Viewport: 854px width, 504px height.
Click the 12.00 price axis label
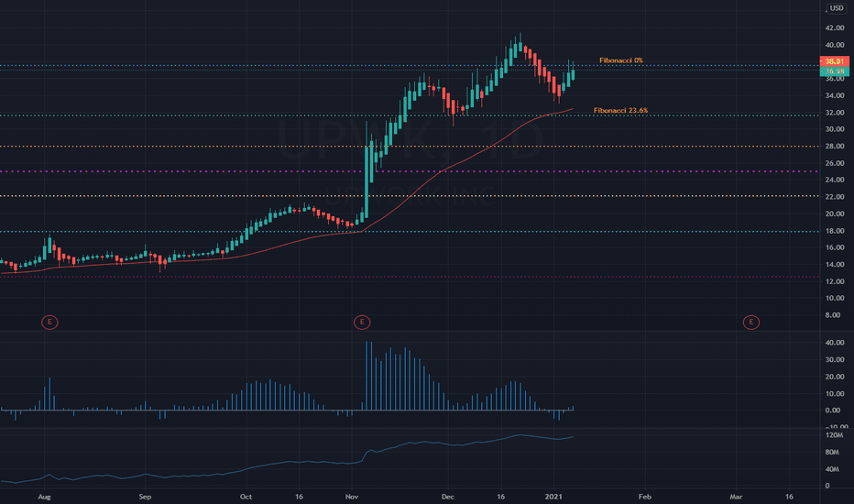[x=835, y=281]
